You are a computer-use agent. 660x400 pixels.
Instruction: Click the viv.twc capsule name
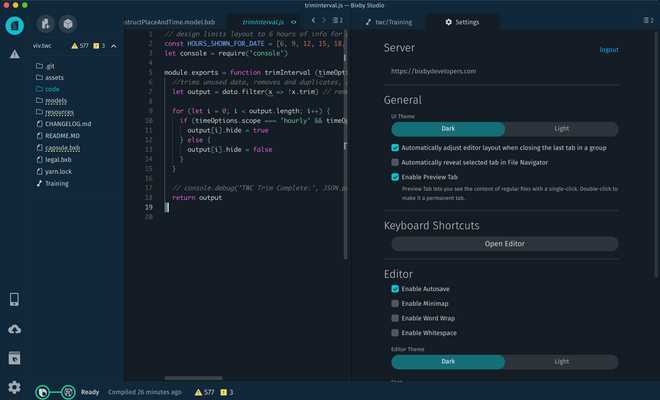coord(42,45)
